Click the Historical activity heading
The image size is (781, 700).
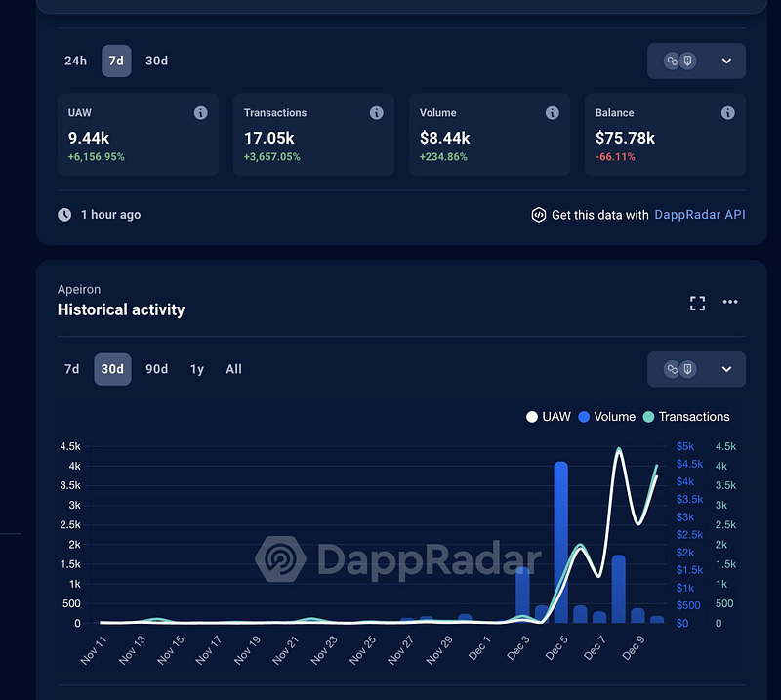click(121, 309)
